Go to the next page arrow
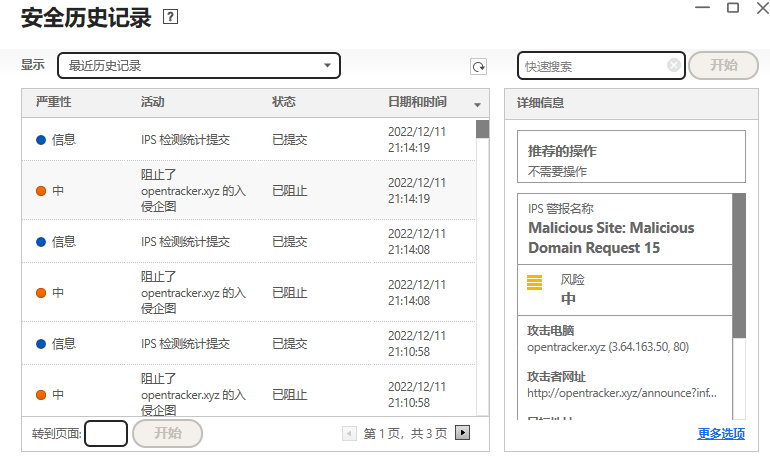The height and width of the screenshot is (457, 770). (462, 432)
